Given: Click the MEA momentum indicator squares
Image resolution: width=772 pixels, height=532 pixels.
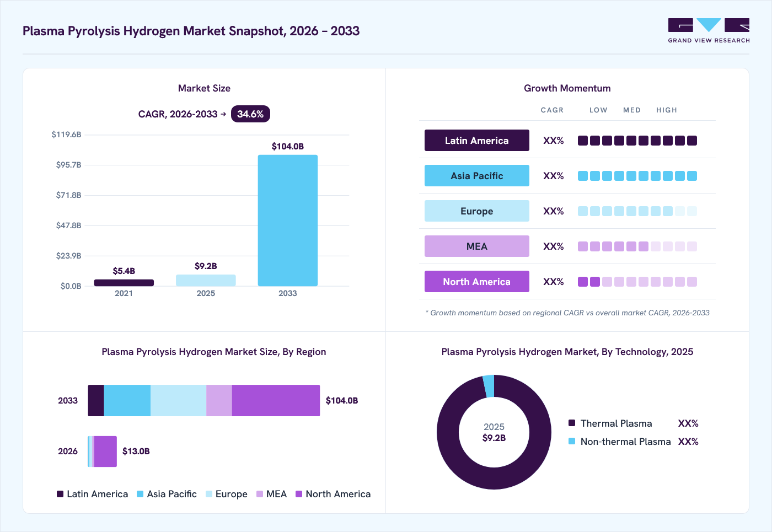Looking at the screenshot, I should point(637,246).
